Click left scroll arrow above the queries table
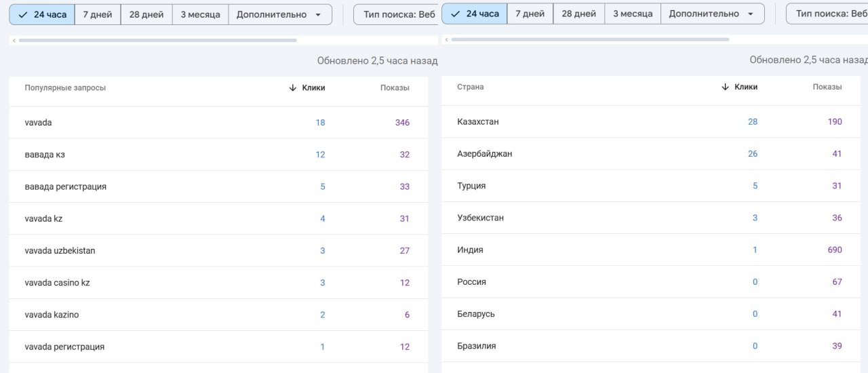The width and height of the screenshot is (868, 373). click(14, 41)
